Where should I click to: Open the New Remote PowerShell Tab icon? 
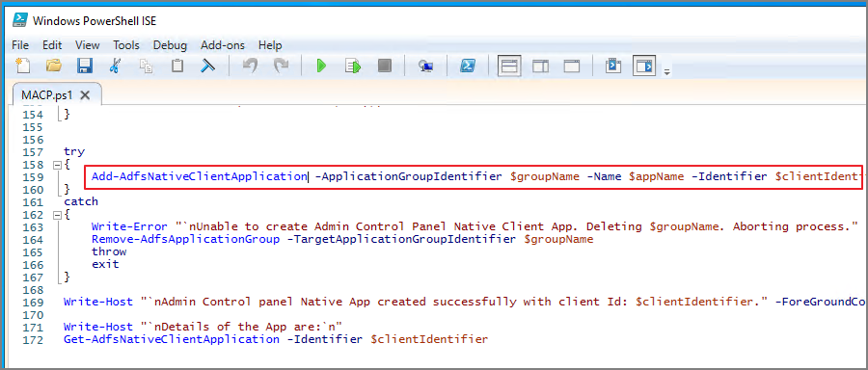click(x=425, y=66)
